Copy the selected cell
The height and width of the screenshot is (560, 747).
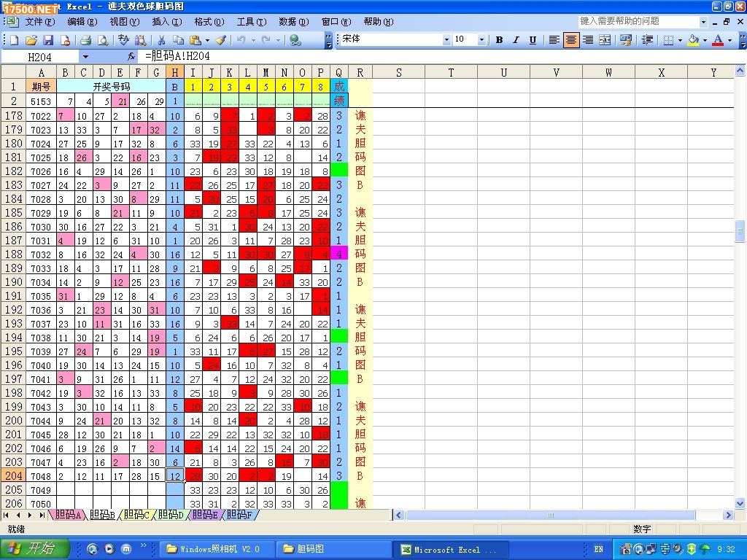178,41
